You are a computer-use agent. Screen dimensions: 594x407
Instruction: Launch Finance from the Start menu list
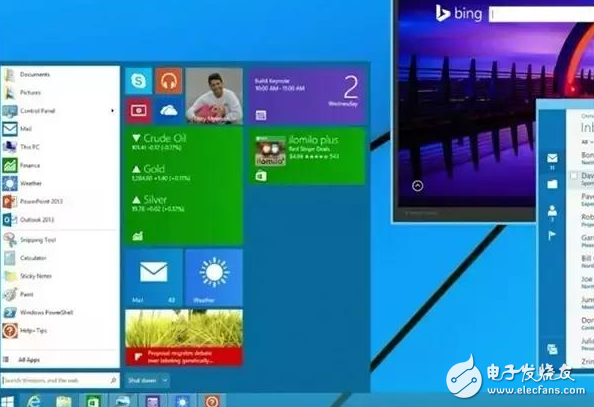[x=61, y=165]
